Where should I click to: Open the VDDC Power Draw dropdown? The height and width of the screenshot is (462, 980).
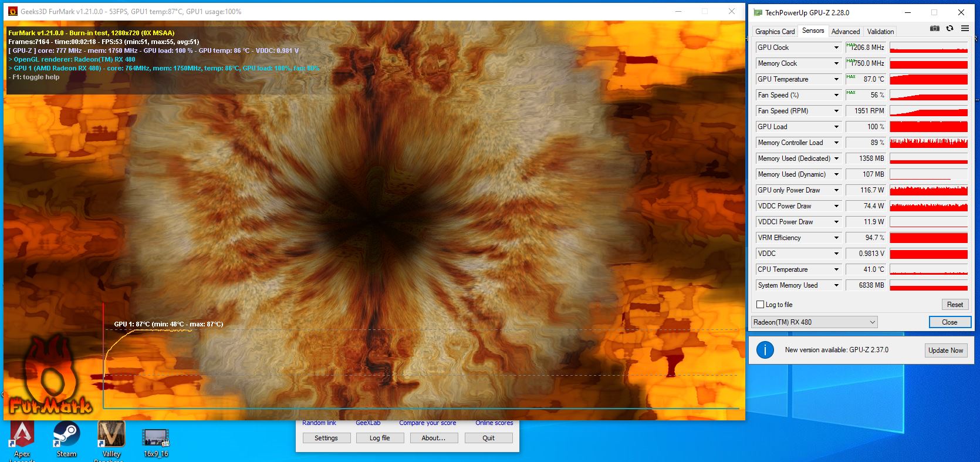(837, 206)
